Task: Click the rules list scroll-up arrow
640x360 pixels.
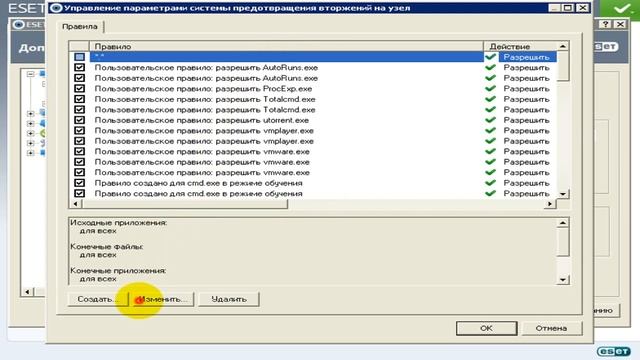Action: [x=563, y=47]
